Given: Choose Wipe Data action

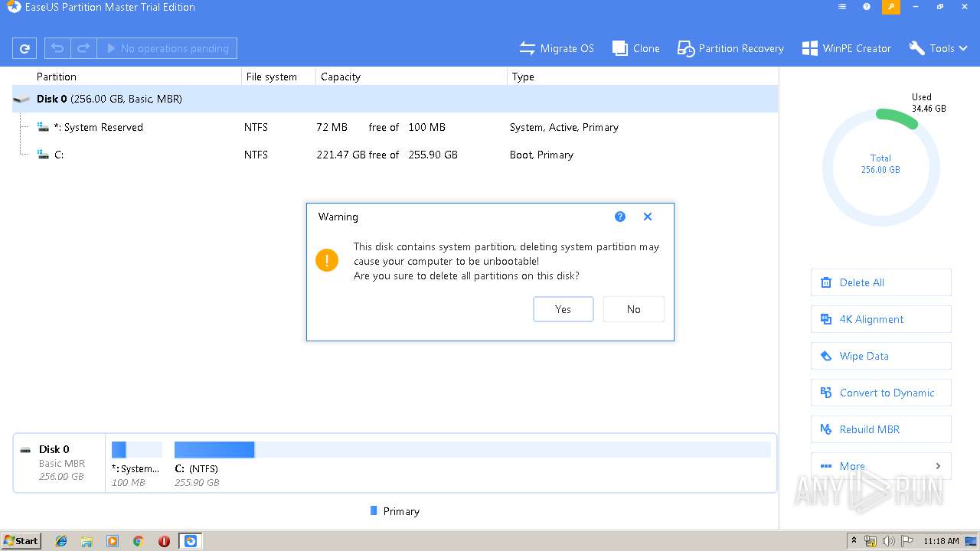Looking at the screenshot, I should coord(881,356).
